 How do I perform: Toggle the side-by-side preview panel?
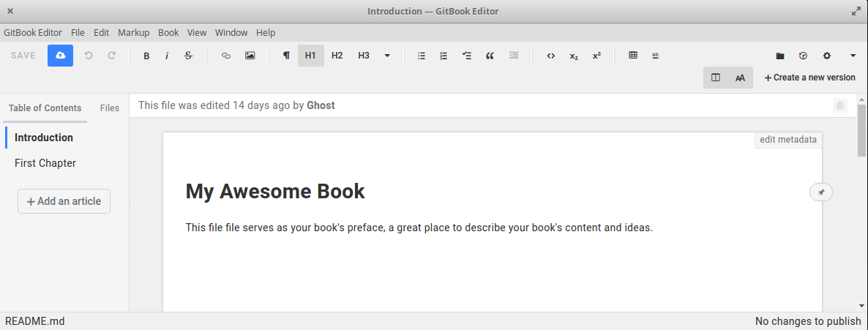(x=716, y=78)
